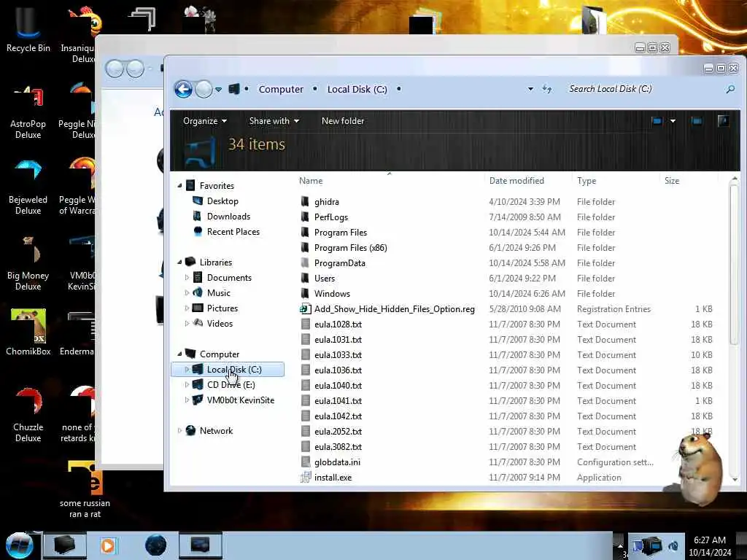Select the Program Files folder
The image size is (747, 560).
(x=341, y=233)
